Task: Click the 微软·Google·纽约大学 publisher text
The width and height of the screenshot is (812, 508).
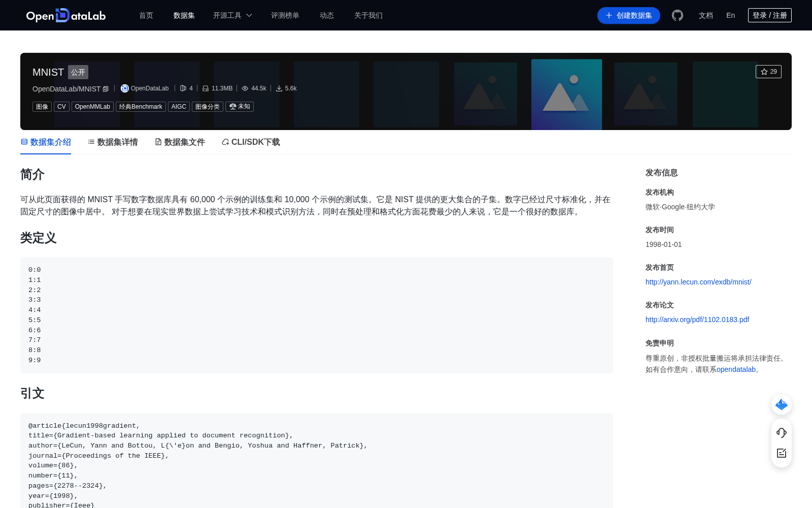Action: coord(680,207)
